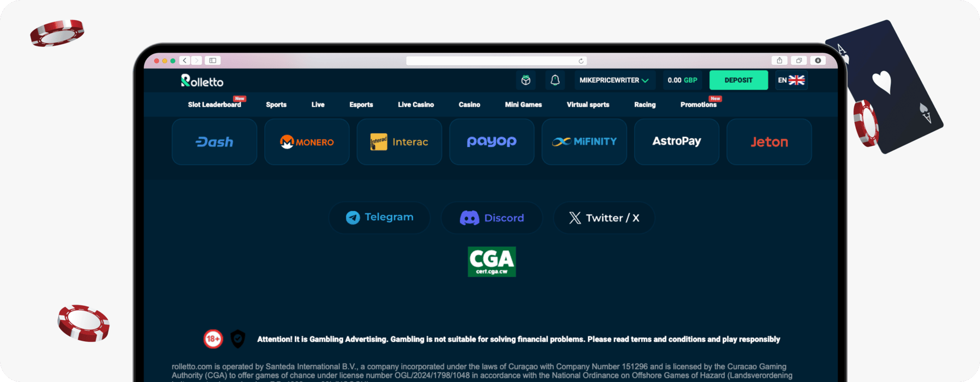Click the CGA certification badge
Image resolution: width=980 pixels, height=382 pixels.
click(492, 262)
